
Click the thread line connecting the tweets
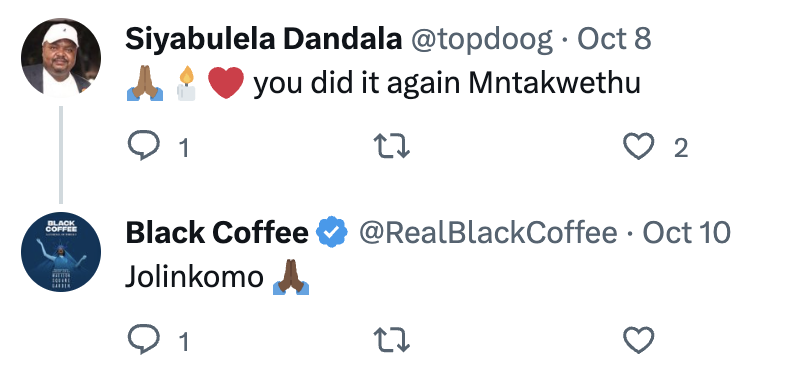click(61, 155)
